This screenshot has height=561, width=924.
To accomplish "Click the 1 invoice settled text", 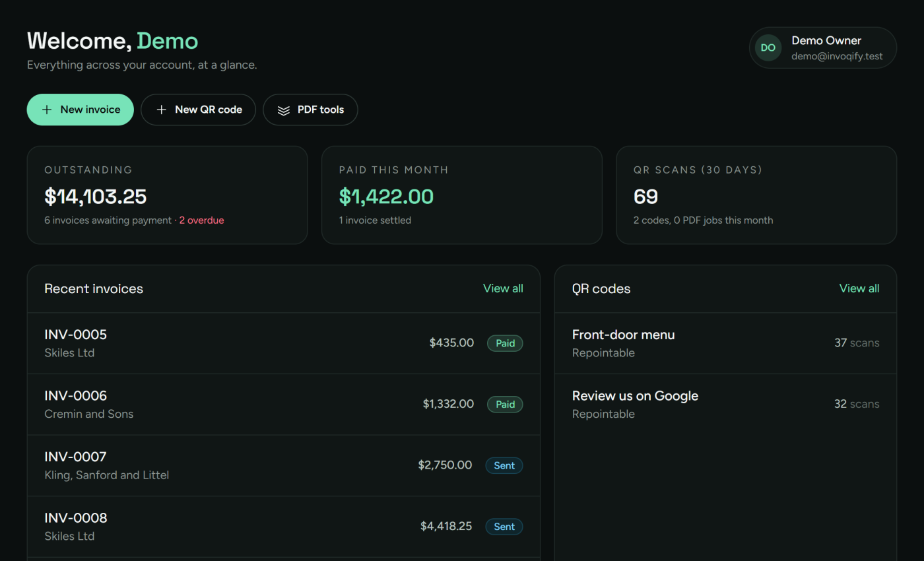I will (375, 220).
